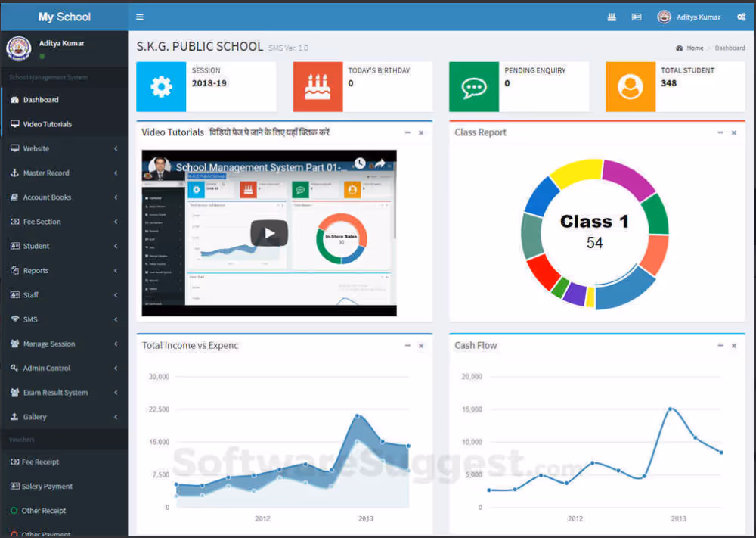
Task: Click the Fee Section money icon
Action: coord(15,222)
